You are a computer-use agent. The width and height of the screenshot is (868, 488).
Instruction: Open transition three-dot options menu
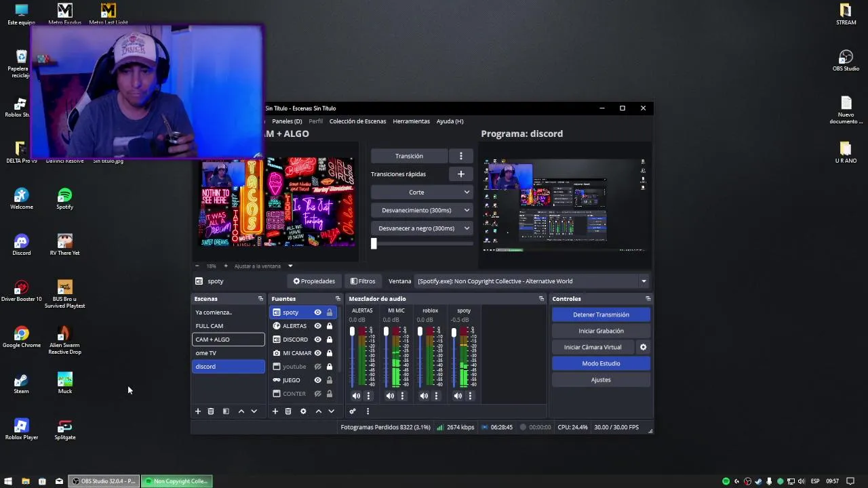pos(461,156)
